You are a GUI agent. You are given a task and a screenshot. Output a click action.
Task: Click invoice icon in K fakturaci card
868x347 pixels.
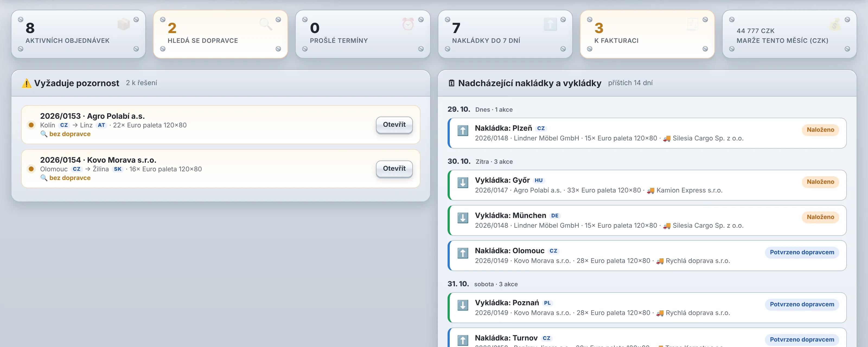pyautogui.click(x=692, y=24)
